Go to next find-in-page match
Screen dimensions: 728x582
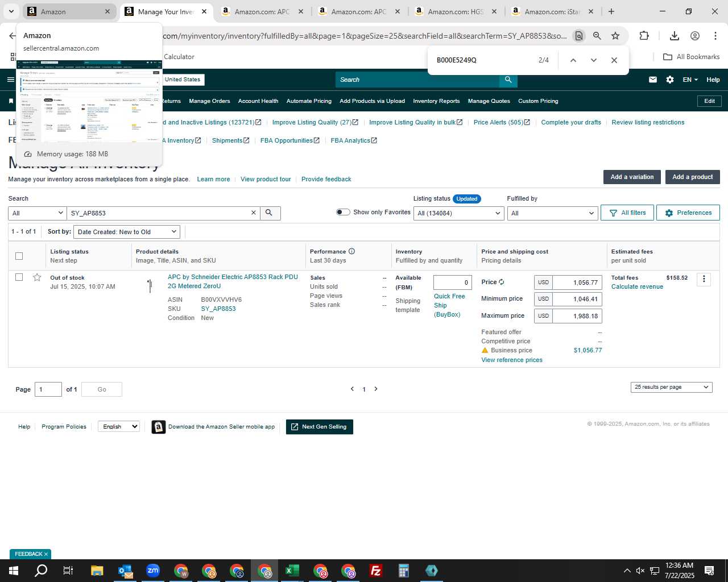pos(594,60)
